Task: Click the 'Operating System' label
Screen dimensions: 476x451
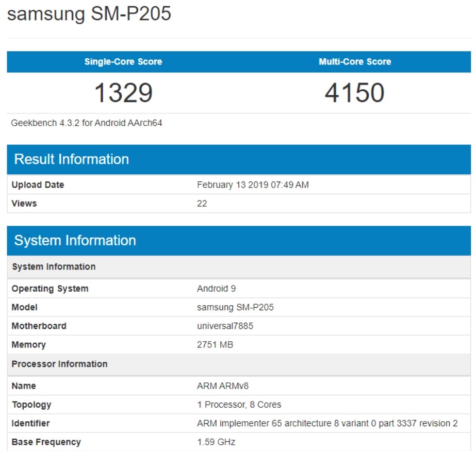Action: [x=50, y=289]
